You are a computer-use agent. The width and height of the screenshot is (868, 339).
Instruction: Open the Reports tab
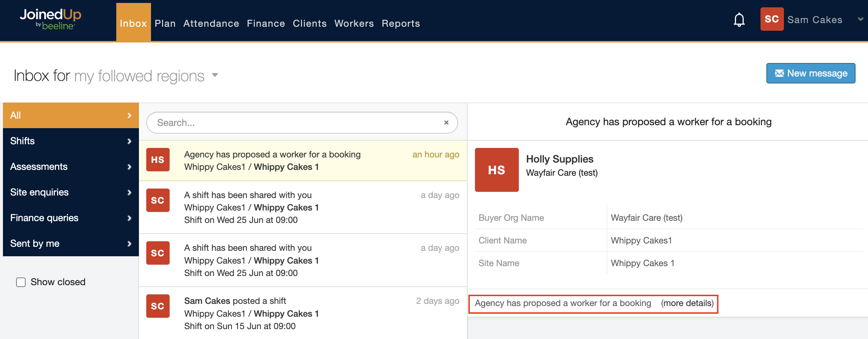point(400,23)
